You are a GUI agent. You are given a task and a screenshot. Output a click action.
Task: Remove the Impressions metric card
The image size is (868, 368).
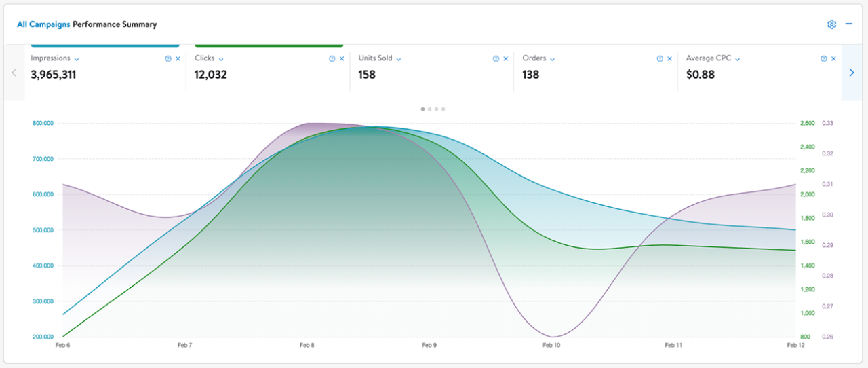[x=178, y=59]
